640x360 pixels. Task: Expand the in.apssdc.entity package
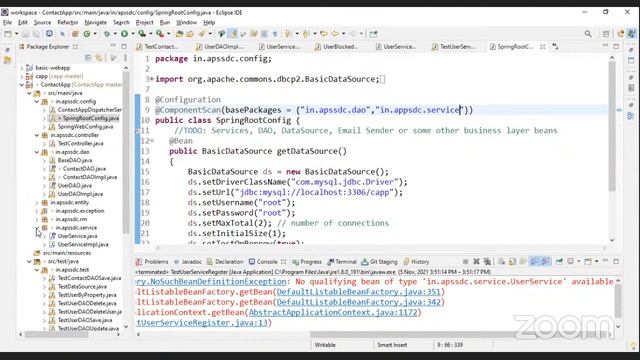36,202
